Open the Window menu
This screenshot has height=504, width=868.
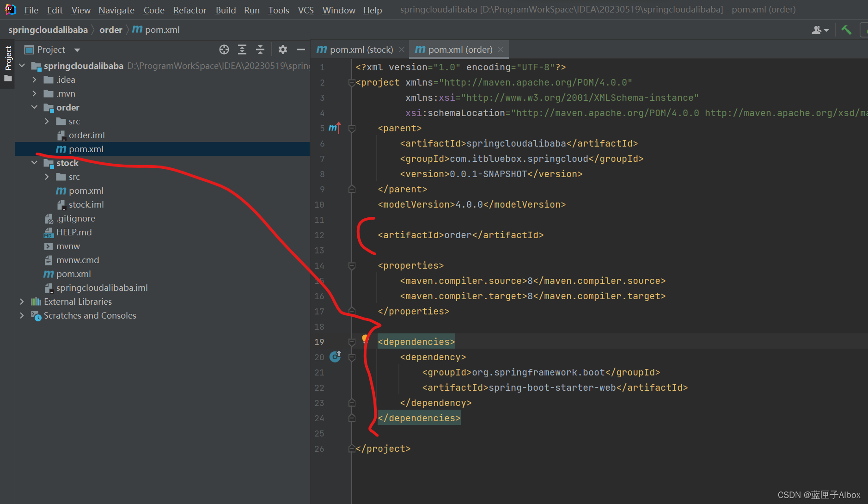(339, 10)
